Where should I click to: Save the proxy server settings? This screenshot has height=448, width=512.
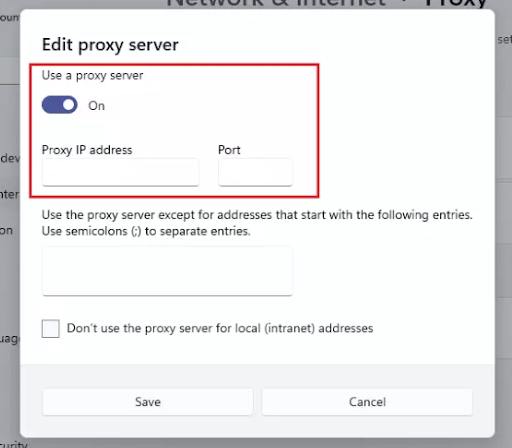(148, 402)
